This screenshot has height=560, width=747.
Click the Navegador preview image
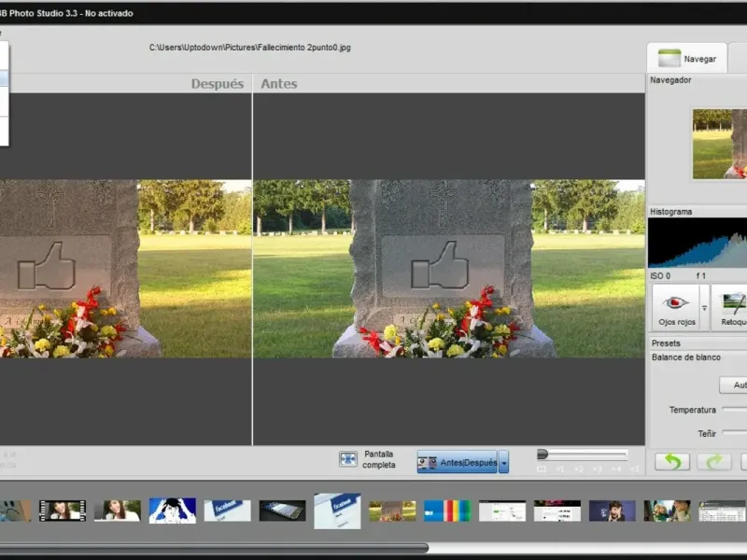point(719,143)
